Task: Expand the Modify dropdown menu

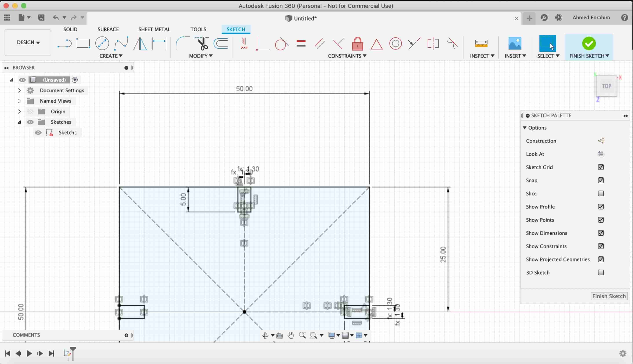Action: pyautogui.click(x=200, y=56)
